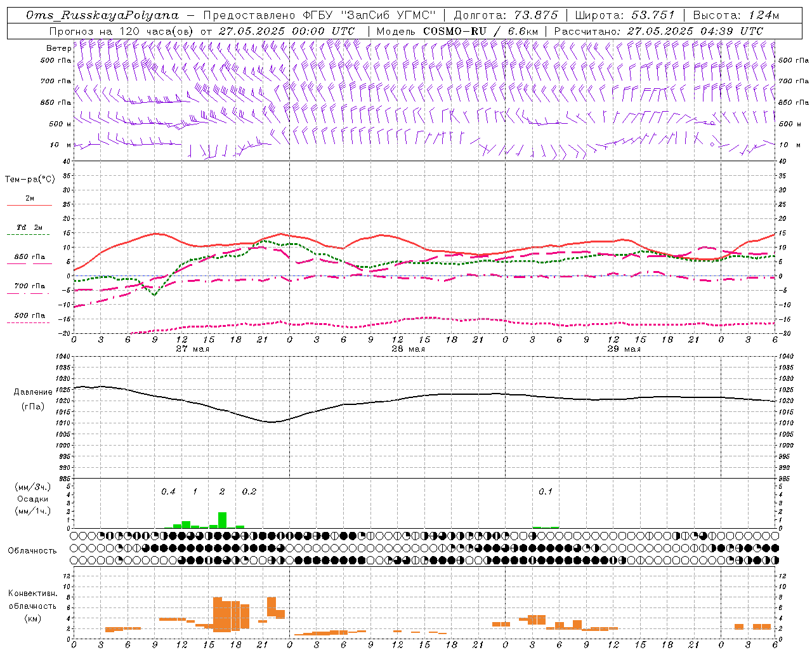Click the Модель COSMO-RU / 6.6км label
Image resolution: width=812 pixels, height=650 pixels.
click(457, 30)
